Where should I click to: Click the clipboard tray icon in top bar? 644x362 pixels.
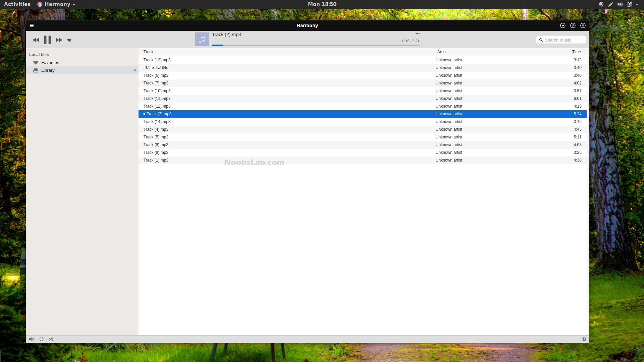click(630, 4)
